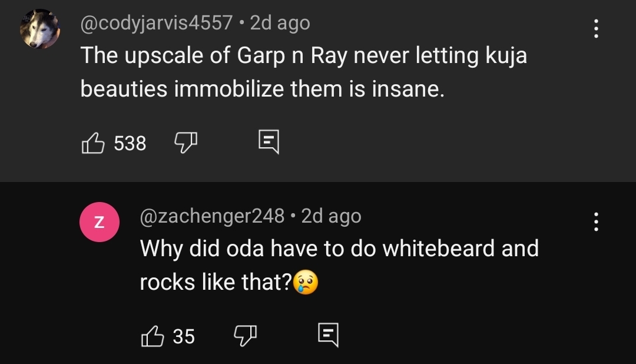Select the 35 likes count
636x364 pixels.
[184, 336]
